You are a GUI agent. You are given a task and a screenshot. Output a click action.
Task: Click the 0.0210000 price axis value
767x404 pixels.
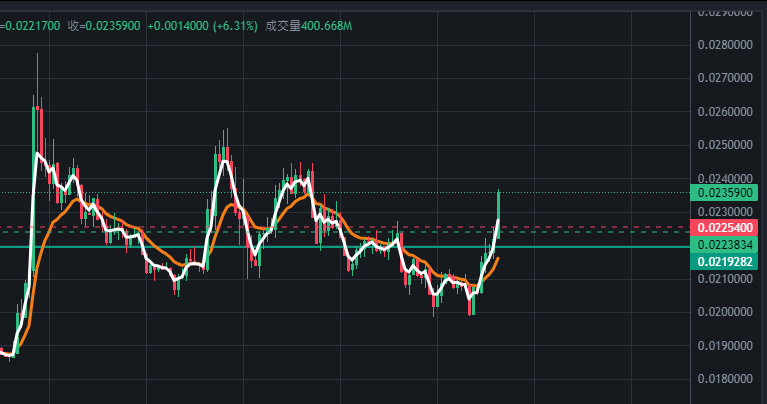pos(725,279)
